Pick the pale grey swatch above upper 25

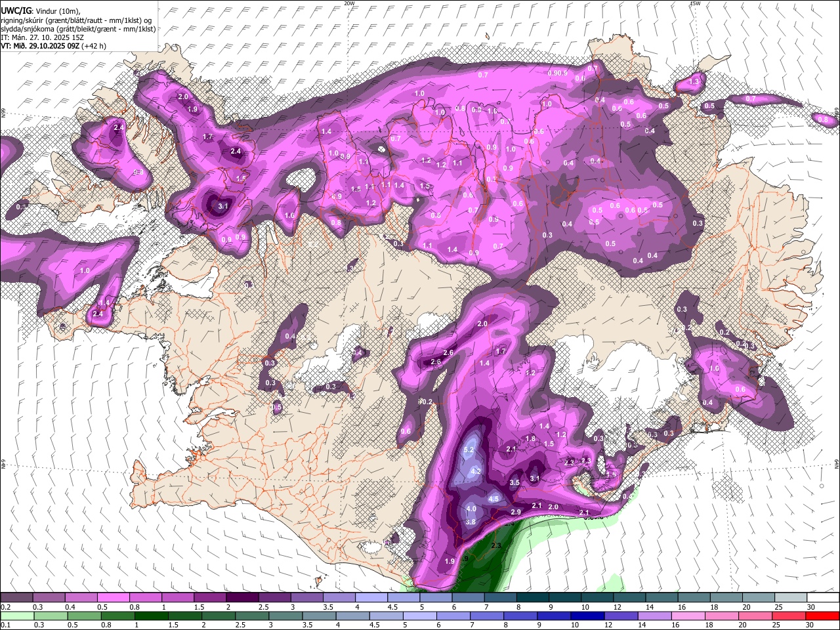(790, 598)
